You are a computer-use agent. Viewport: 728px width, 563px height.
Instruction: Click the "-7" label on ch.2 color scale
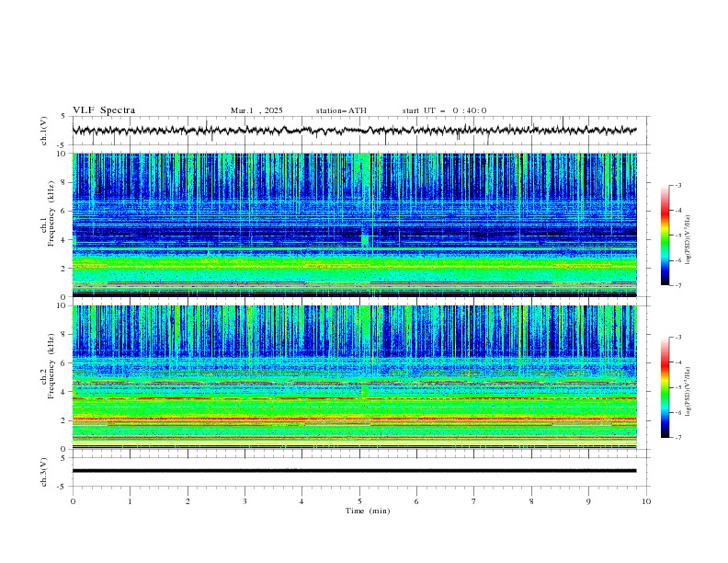677,437
